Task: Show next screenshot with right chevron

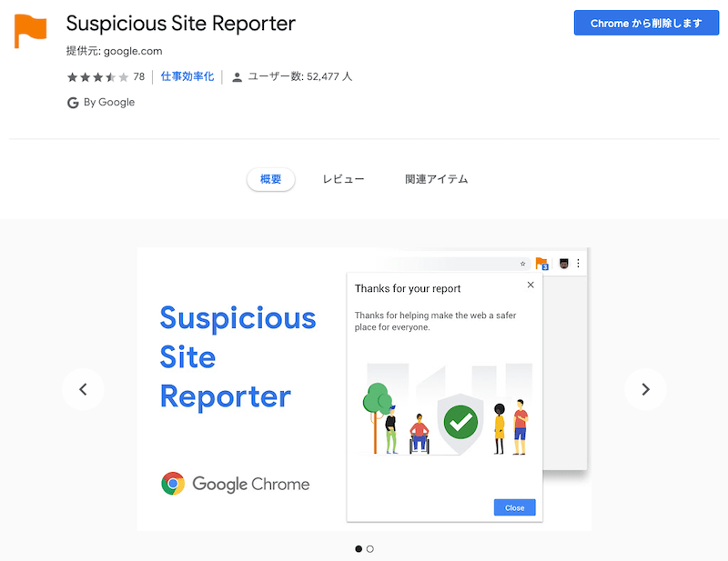Action: 645,389
